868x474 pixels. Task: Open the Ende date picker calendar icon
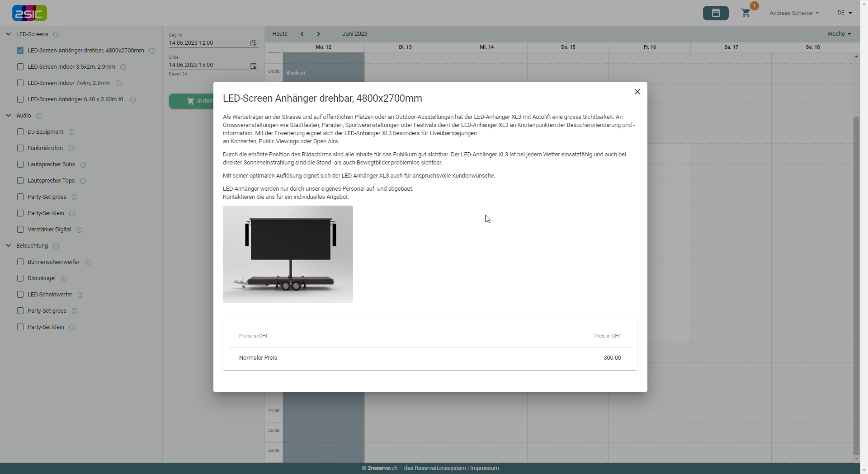[253, 66]
